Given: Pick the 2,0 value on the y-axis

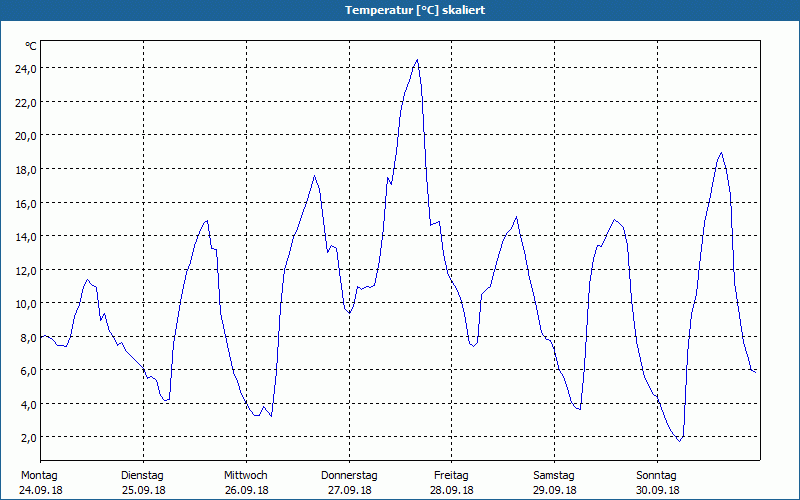Looking at the screenshot, I should 28,438.
